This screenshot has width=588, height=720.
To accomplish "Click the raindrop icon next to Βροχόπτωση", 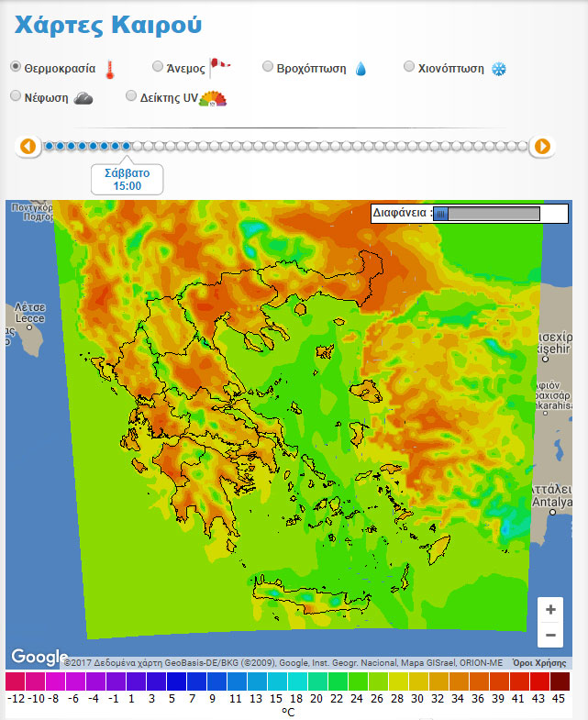I will (x=361, y=69).
